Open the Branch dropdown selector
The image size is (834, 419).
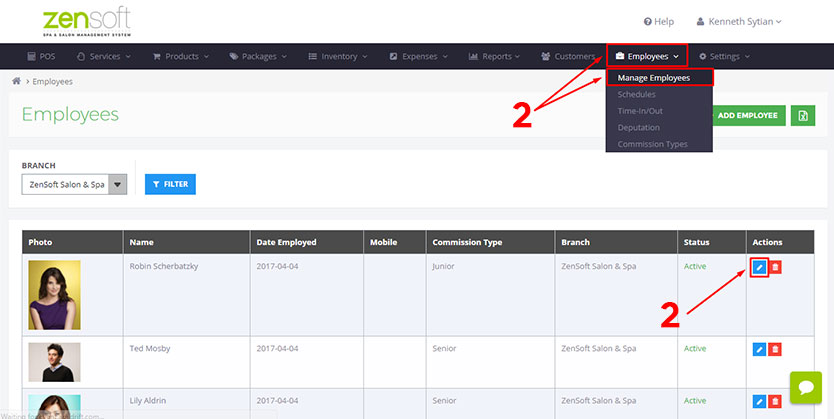click(x=74, y=185)
